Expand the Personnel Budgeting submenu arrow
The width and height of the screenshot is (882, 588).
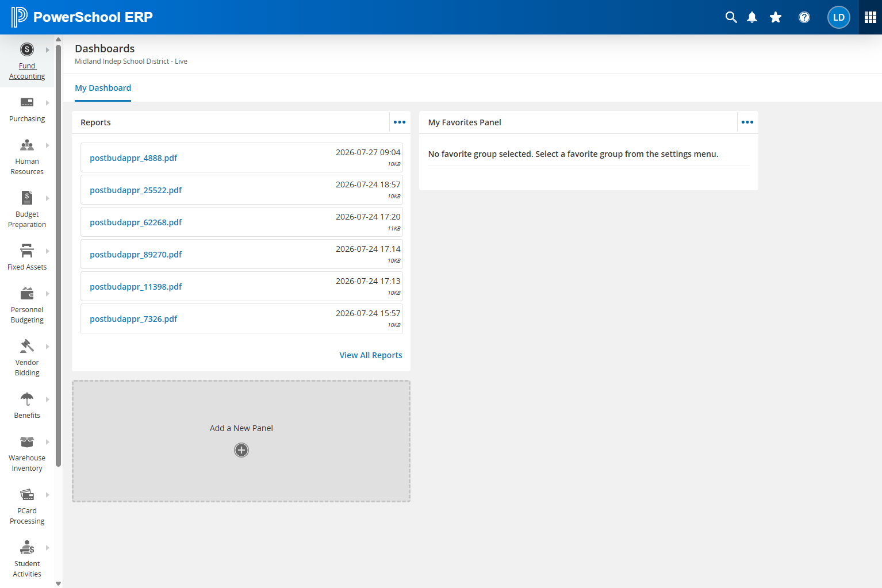(x=48, y=294)
